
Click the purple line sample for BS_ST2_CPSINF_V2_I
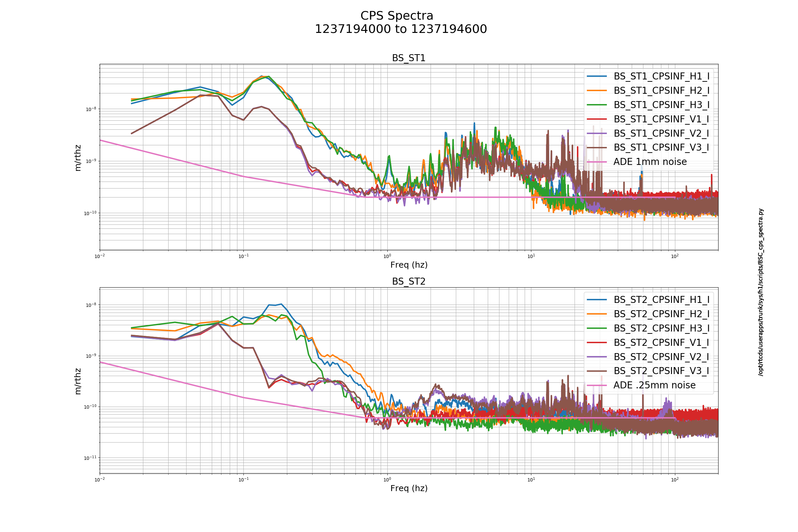click(x=597, y=357)
